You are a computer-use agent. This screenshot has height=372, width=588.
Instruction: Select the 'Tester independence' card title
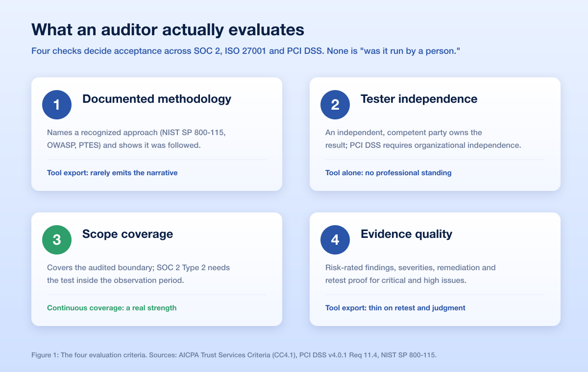419,99
